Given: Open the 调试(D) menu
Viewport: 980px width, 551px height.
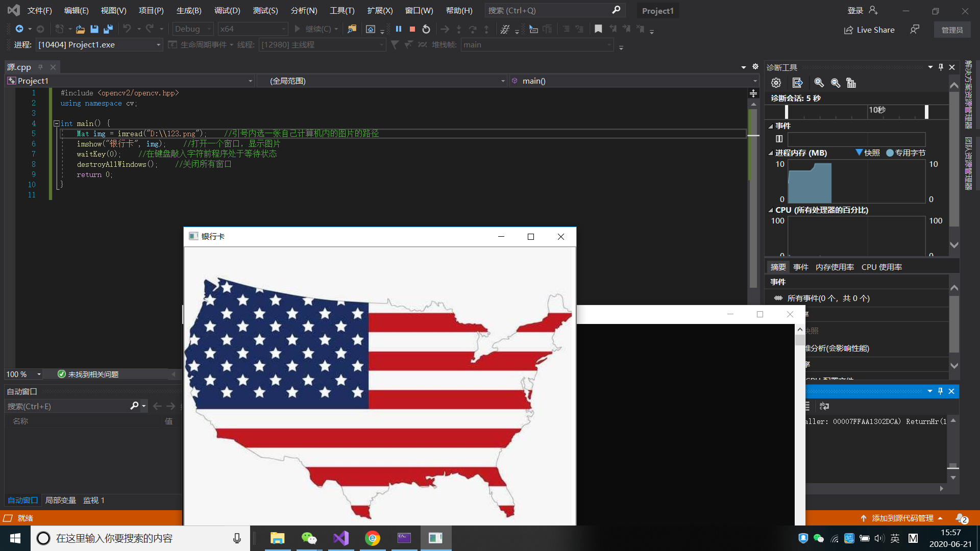Looking at the screenshot, I should click(227, 10).
